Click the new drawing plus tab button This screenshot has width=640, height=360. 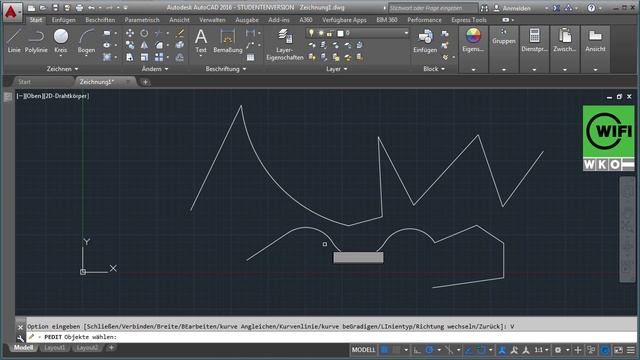(145, 82)
